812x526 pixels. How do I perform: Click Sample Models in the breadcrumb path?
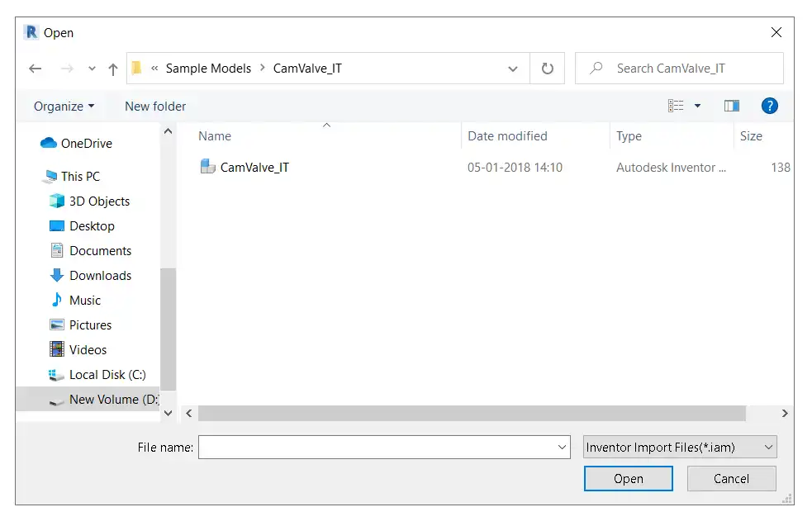click(208, 69)
